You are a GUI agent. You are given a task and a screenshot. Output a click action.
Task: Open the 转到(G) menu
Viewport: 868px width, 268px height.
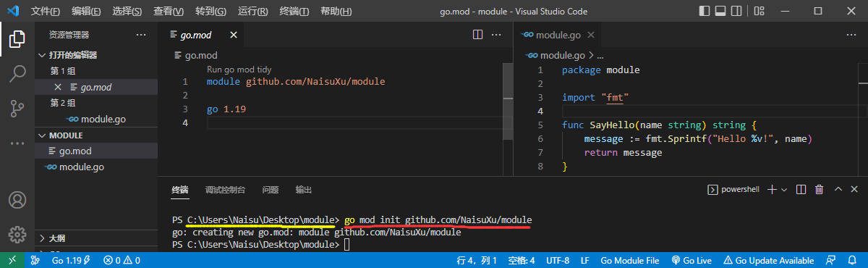point(210,12)
